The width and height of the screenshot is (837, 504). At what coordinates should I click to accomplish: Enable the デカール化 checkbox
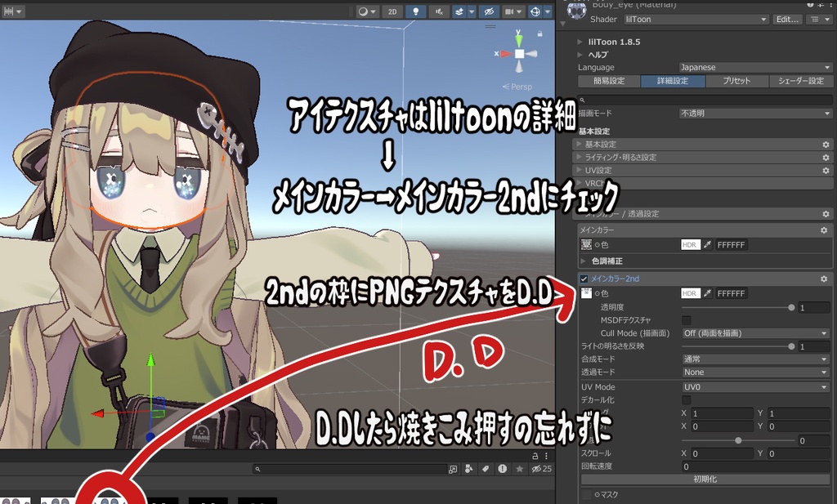click(685, 399)
